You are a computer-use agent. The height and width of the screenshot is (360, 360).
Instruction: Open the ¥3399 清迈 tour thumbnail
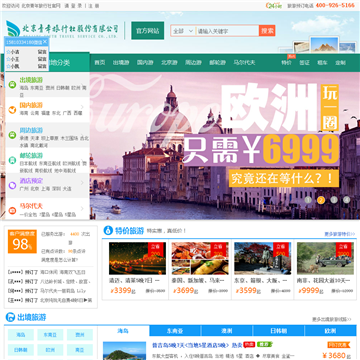point(137,258)
